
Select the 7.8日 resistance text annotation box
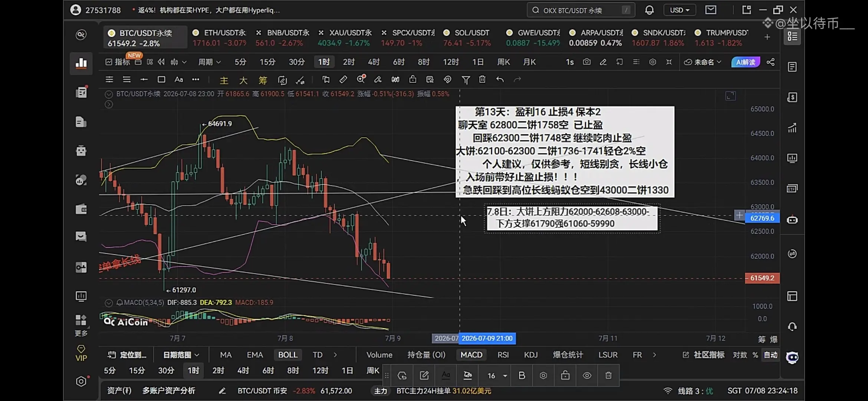click(x=572, y=218)
